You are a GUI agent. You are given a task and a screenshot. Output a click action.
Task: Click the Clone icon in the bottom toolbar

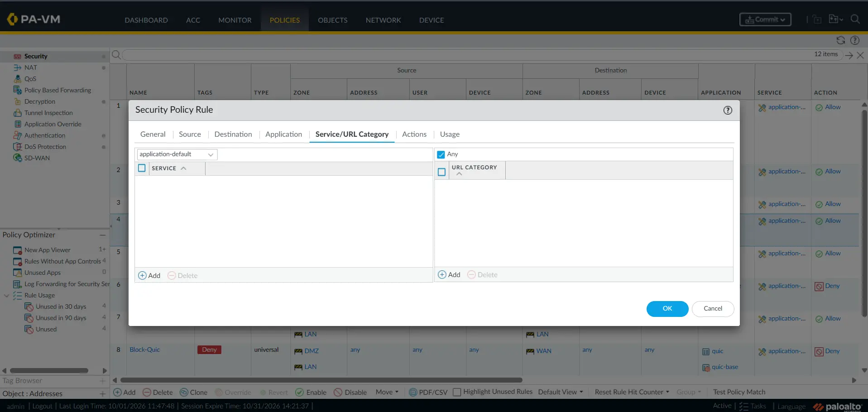(184, 392)
